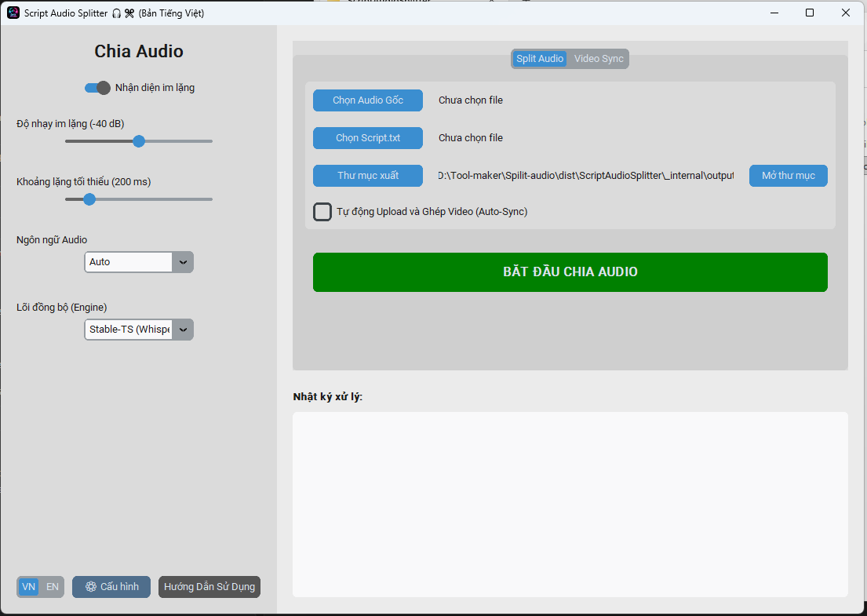This screenshot has height=616, width=867.
Task: Switch language to EN
Action: point(53,587)
